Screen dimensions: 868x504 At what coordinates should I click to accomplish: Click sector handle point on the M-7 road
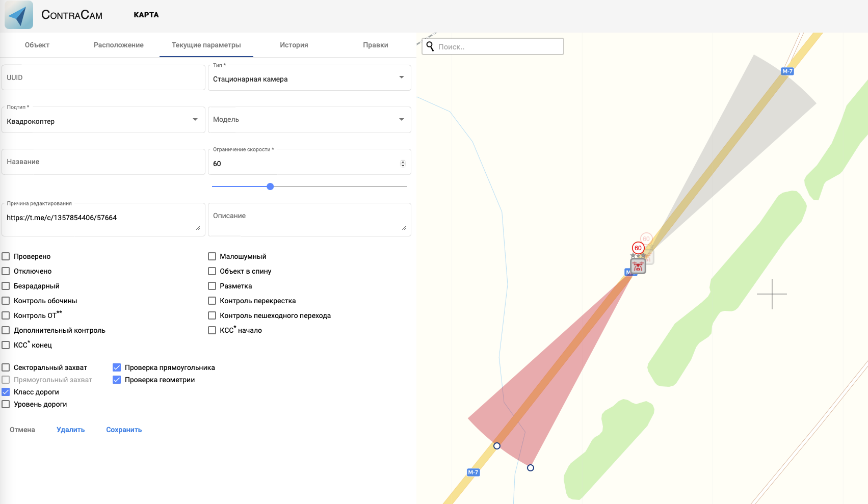[x=497, y=446]
